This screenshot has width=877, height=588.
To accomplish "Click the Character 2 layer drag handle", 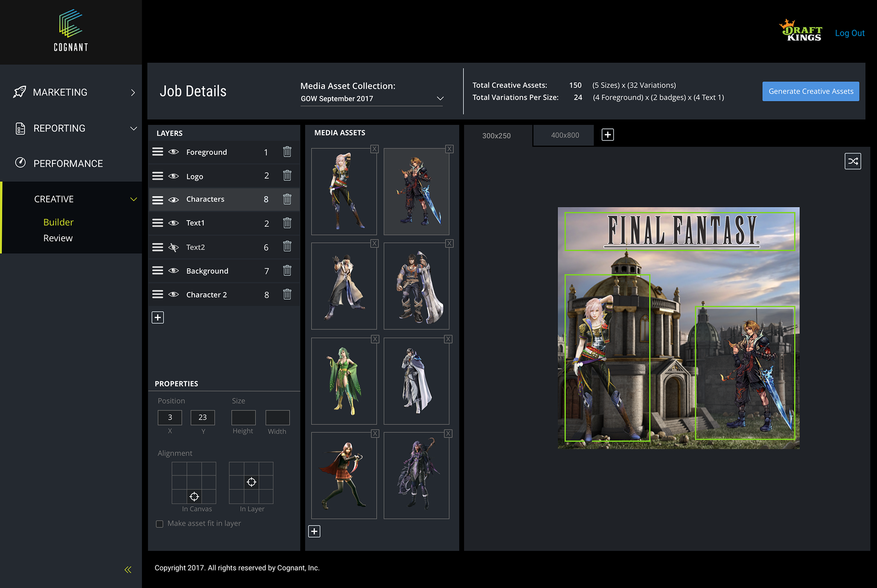I will click(158, 294).
